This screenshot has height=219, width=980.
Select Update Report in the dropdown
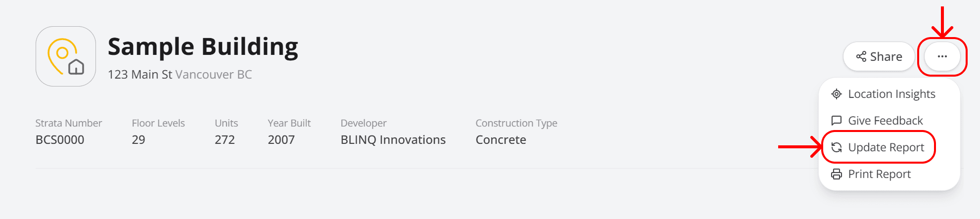tap(886, 147)
